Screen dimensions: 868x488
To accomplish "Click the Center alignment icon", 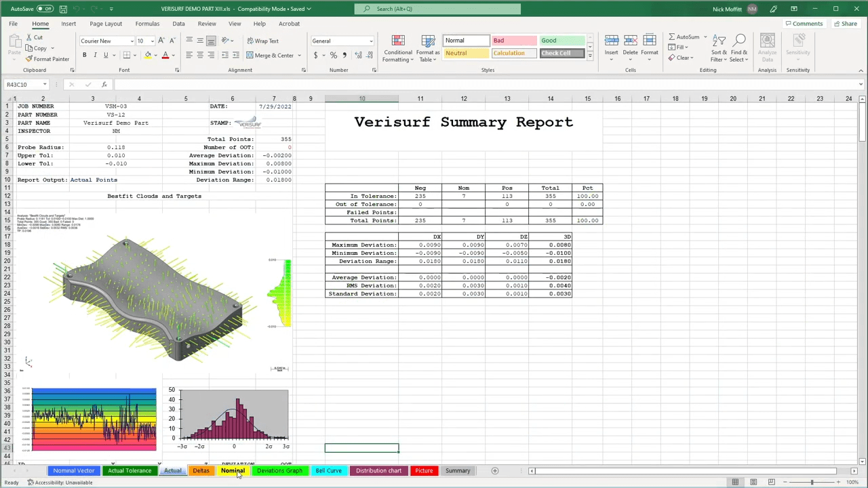I will [x=200, y=55].
